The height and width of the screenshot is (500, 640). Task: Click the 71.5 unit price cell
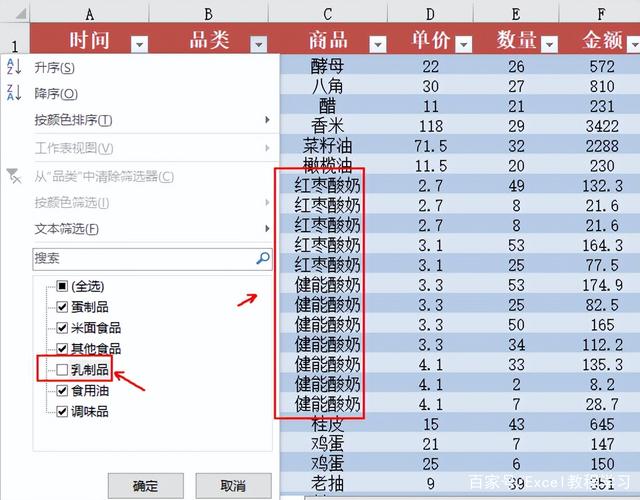(430, 146)
